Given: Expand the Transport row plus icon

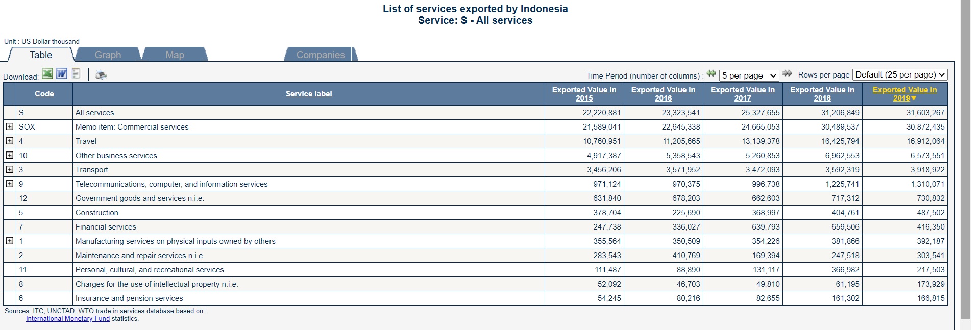Looking at the screenshot, I should click(10, 169).
